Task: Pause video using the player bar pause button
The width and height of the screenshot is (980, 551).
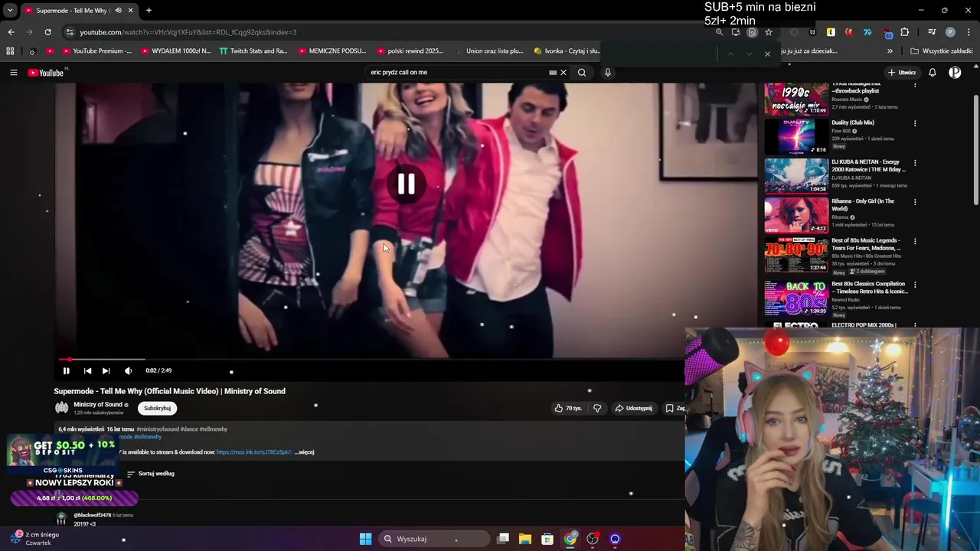Action: (x=66, y=370)
